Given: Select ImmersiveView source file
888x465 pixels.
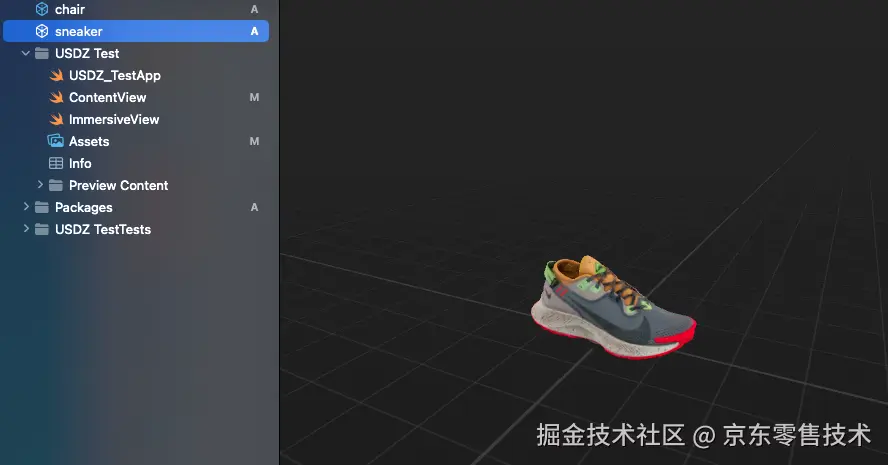Looking at the screenshot, I should pos(114,120).
